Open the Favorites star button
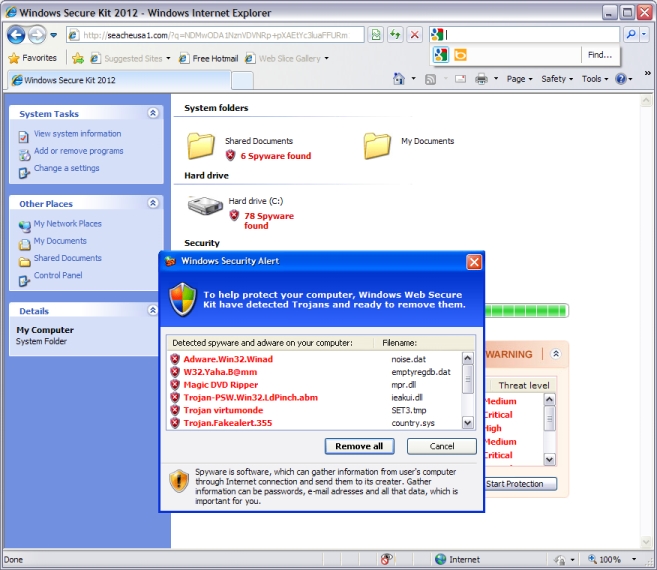 pyautogui.click(x=32, y=58)
